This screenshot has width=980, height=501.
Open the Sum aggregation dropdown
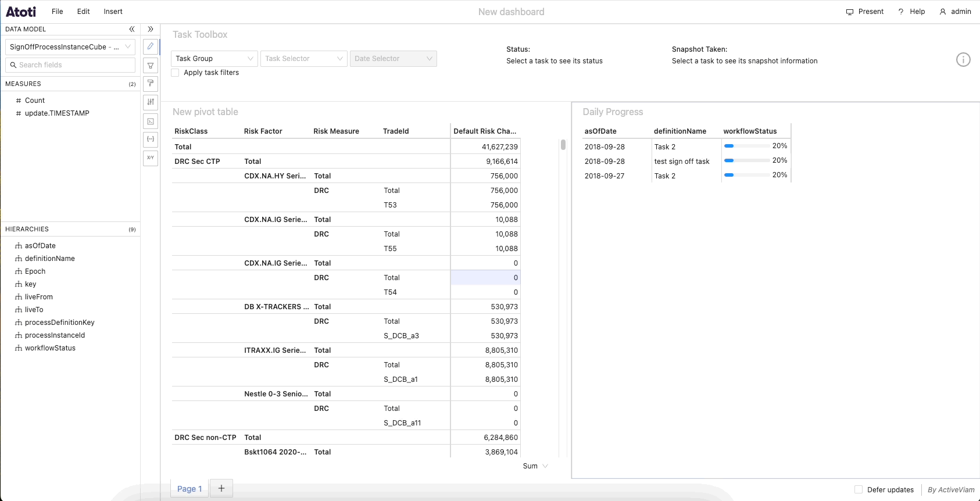535,466
